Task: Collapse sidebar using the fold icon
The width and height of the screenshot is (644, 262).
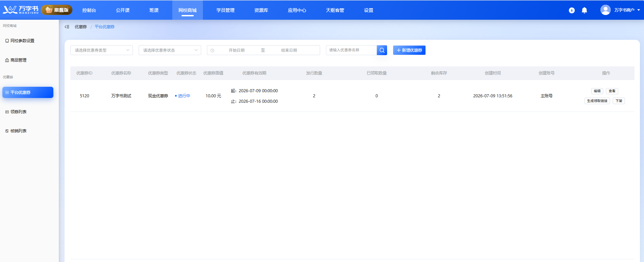Action: point(67,27)
